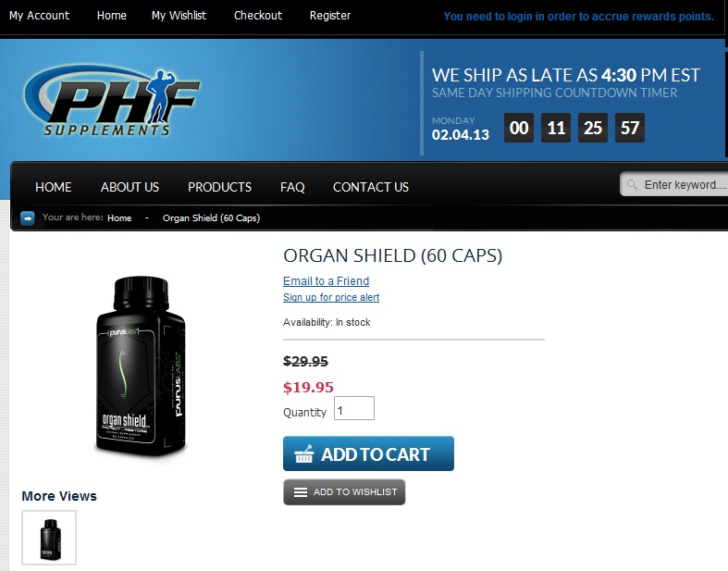The width and height of the screenshot is (728, 571).
Task: Click the basket icon on Add to Cart
Action: [x=304, y=453]
